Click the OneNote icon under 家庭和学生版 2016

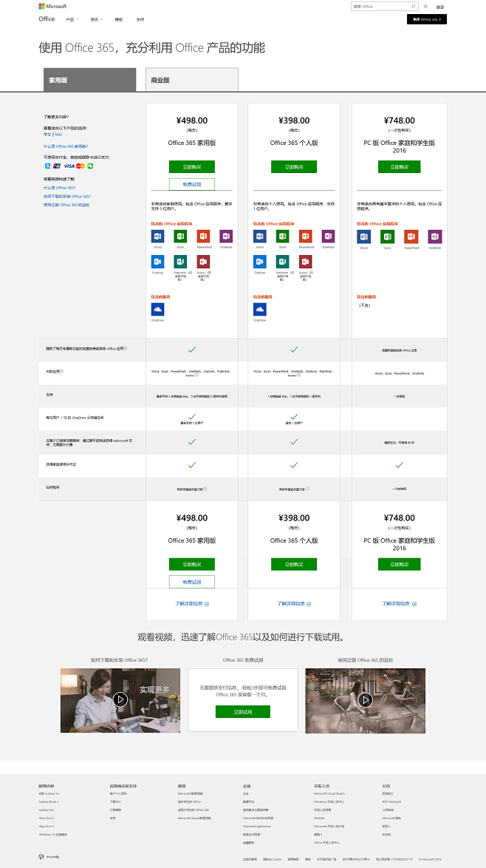(x=435, y=237)
